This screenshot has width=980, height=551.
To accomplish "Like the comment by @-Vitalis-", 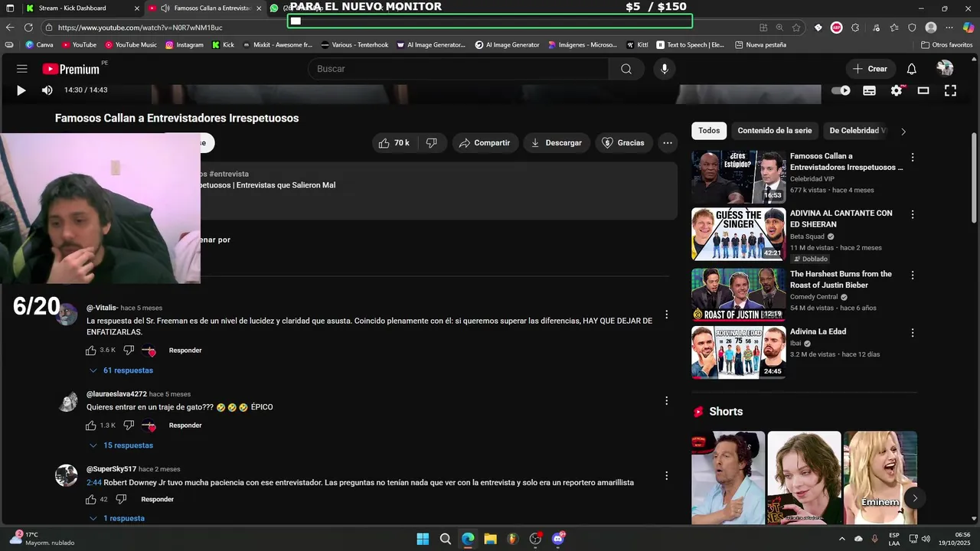I will (91, 350).
